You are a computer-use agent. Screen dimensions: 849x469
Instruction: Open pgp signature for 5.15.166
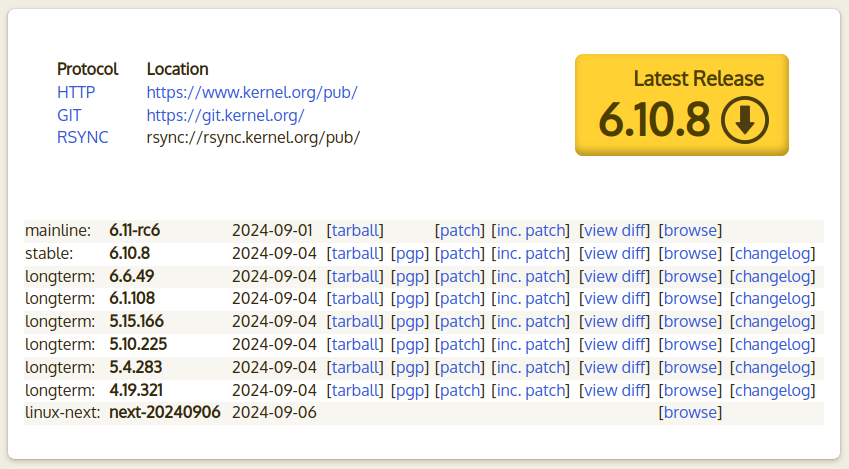tap(410, 321)
